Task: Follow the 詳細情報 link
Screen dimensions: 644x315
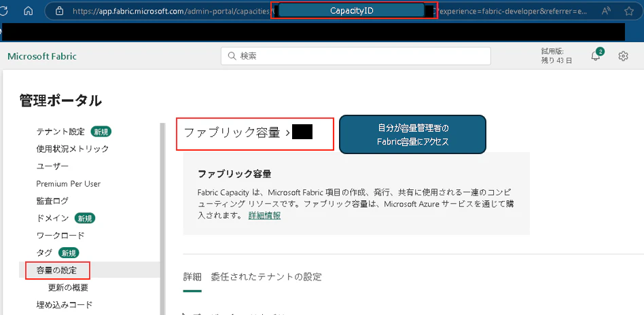Action: coord(264,215)
